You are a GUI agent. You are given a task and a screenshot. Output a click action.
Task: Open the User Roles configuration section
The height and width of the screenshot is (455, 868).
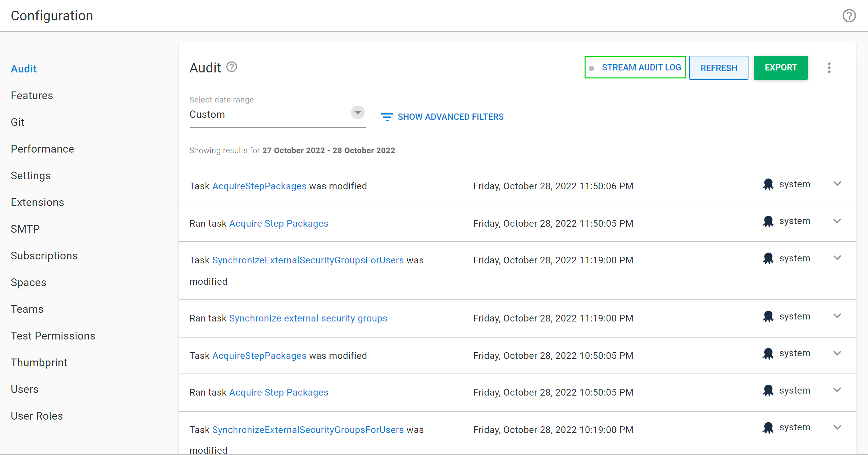[37, 416]
